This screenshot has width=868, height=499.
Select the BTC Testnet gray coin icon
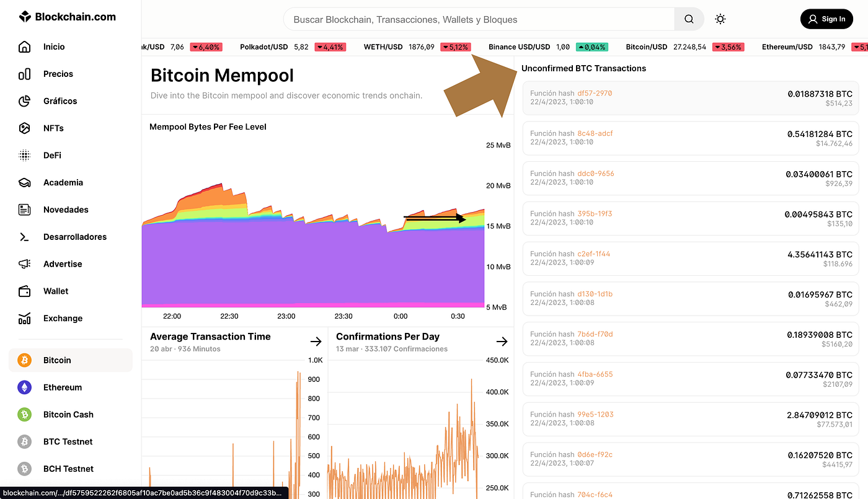(x=24, y=442)
